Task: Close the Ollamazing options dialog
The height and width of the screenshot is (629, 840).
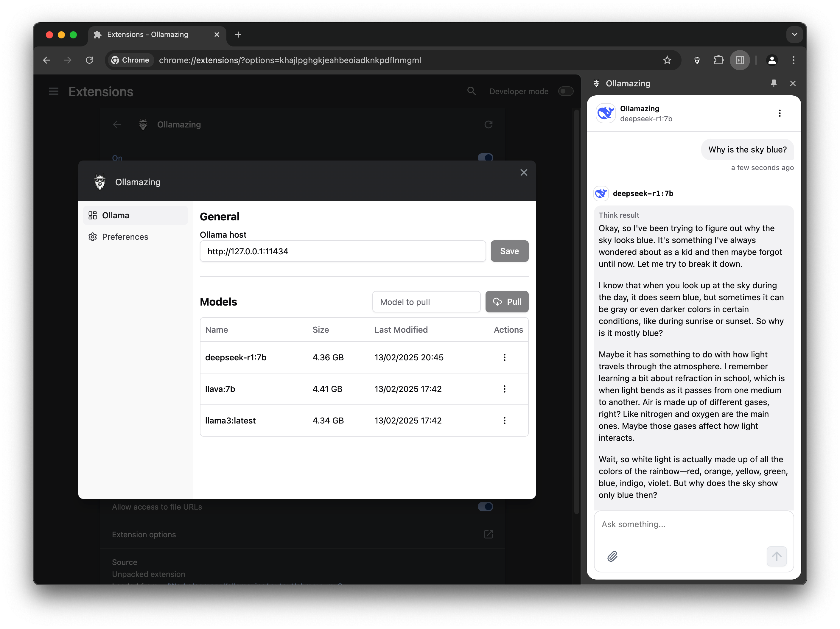Action: coord(524,173)
